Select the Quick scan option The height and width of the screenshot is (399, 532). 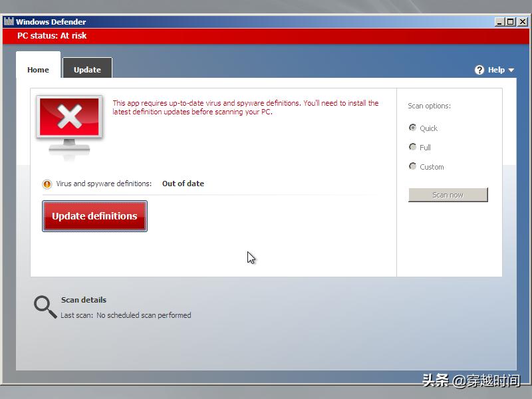click(x=413, y=128)
